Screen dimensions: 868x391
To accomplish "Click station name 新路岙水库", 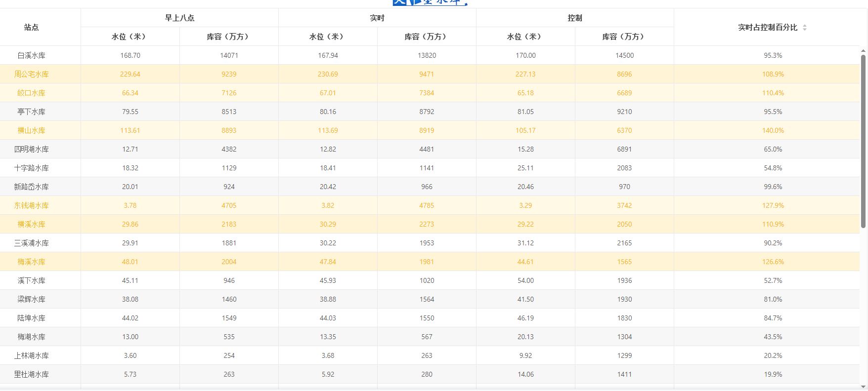I will point(31,187).
